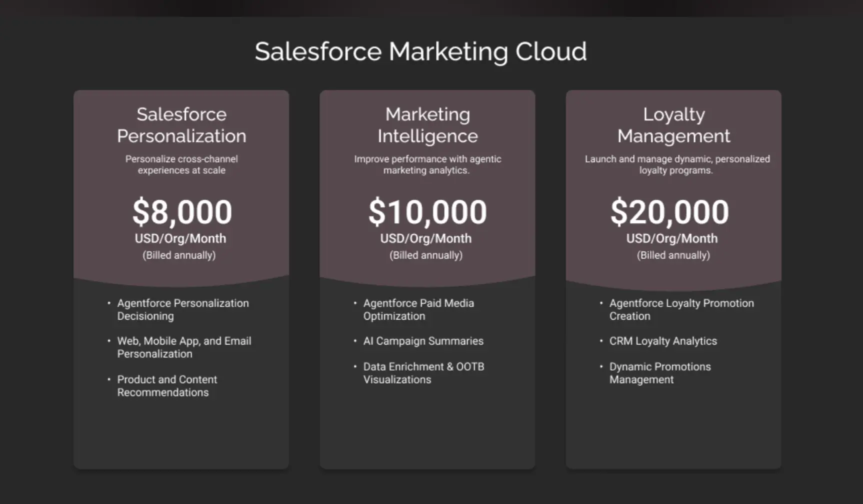
Task: Click 'Agentforce Personalization Decisioning' bullet
Action: [x=183, y=310]
